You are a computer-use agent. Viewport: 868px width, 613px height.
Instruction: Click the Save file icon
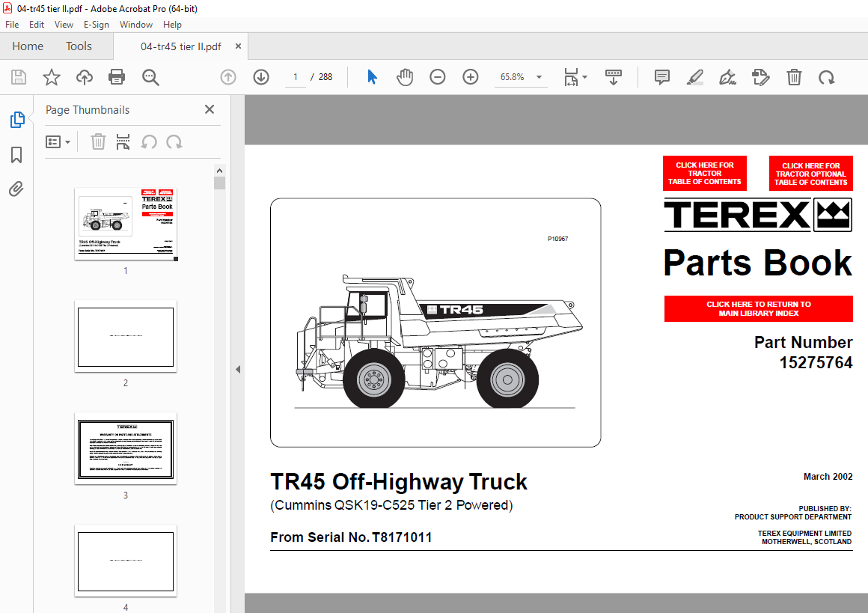click(19, 77)
